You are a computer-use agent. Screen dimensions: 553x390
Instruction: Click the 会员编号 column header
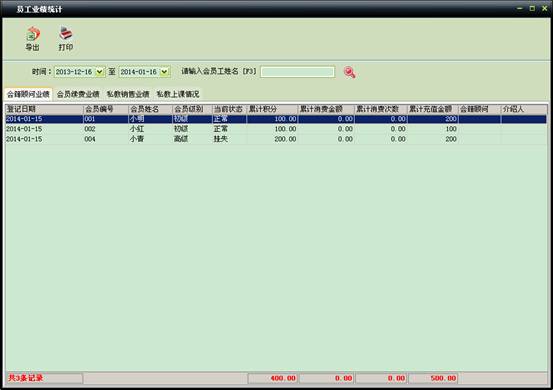[x=106, y=109]
